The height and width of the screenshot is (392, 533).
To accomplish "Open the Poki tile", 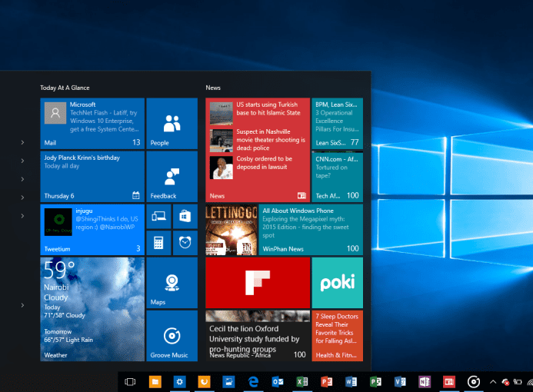I will 337,282.
